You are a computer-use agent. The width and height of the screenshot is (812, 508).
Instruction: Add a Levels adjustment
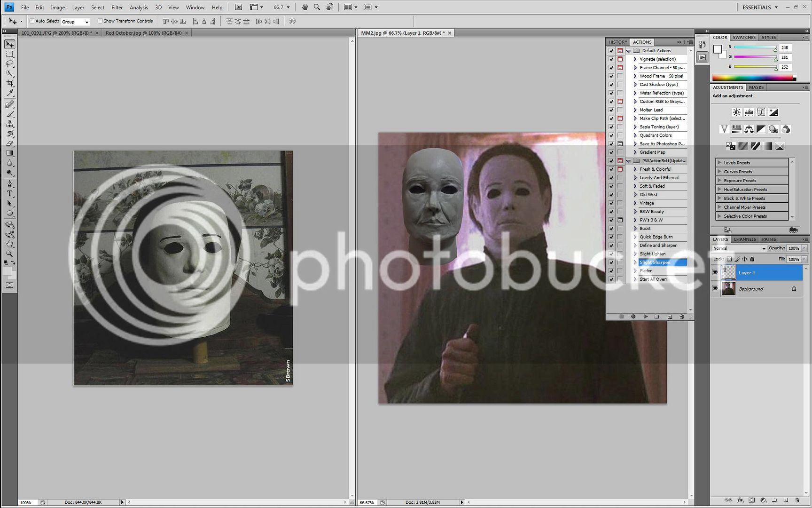pos(749,112)
